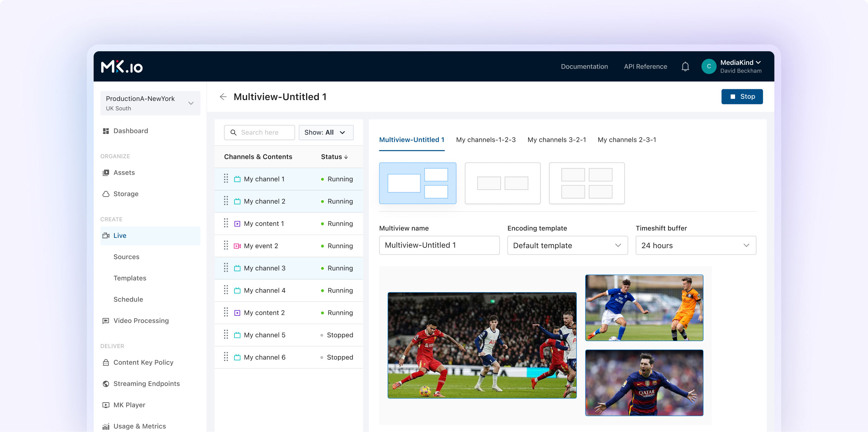Click the user avatar circle C

pos(709,66)
